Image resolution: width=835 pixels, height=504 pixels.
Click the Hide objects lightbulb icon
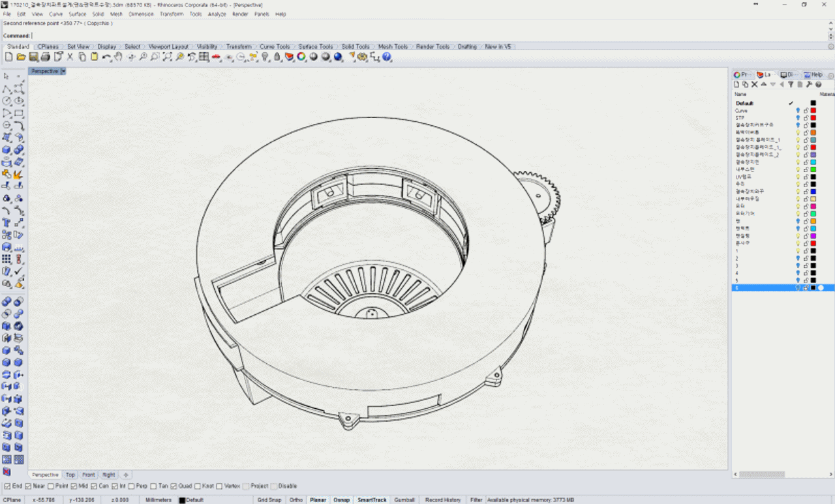coord(266,57)
